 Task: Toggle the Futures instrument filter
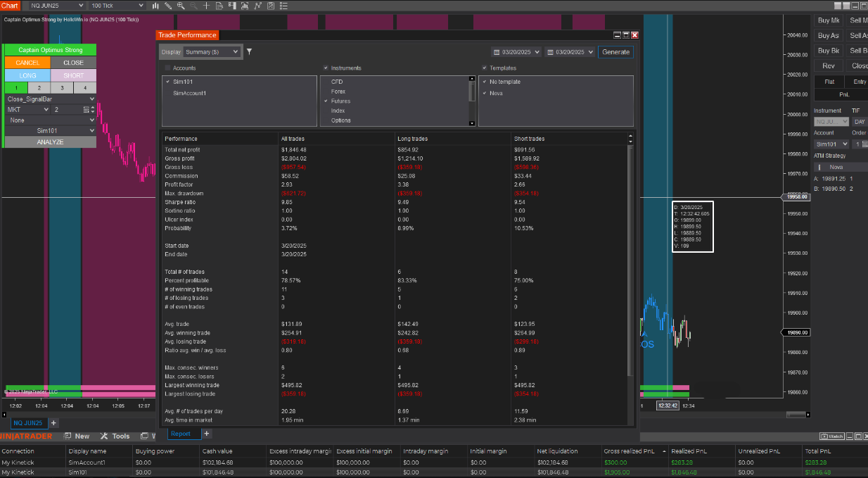[x=326, y=101]
